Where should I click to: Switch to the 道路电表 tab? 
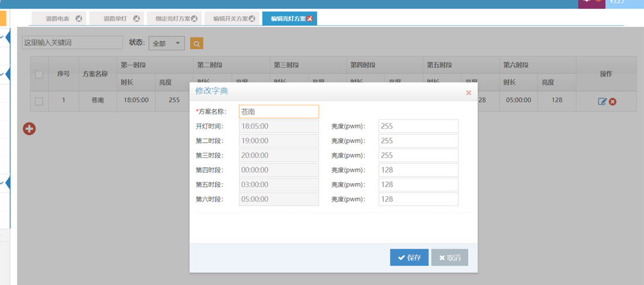[x=57, y=19]
